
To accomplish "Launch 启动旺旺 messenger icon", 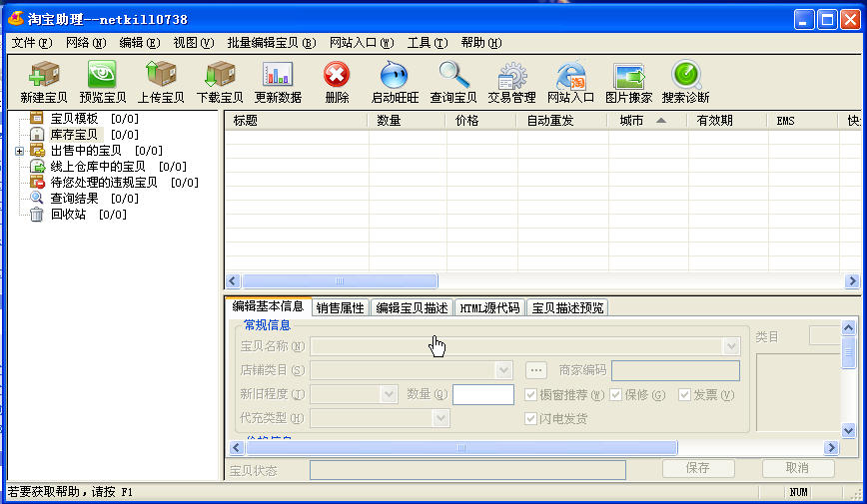I will [395, 75].
